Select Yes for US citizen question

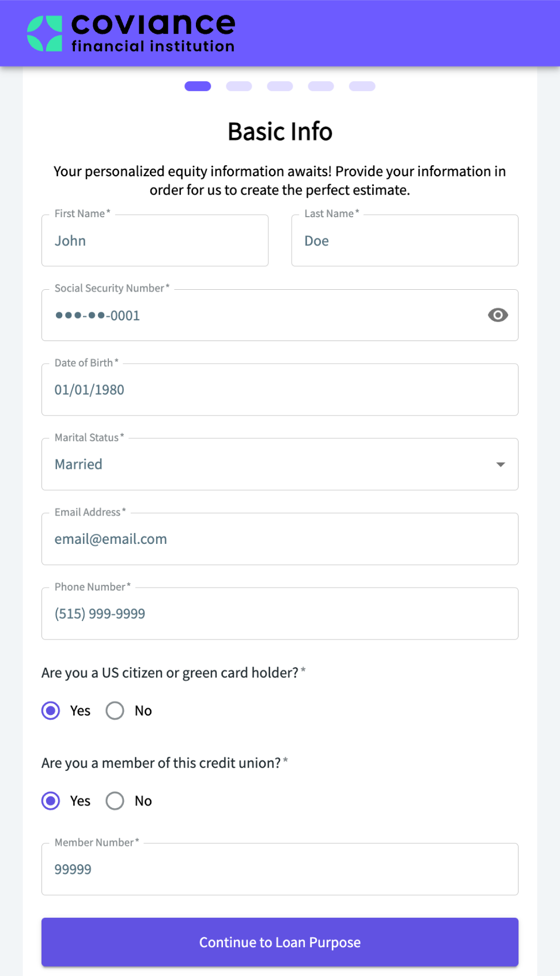tap(51, 710)
